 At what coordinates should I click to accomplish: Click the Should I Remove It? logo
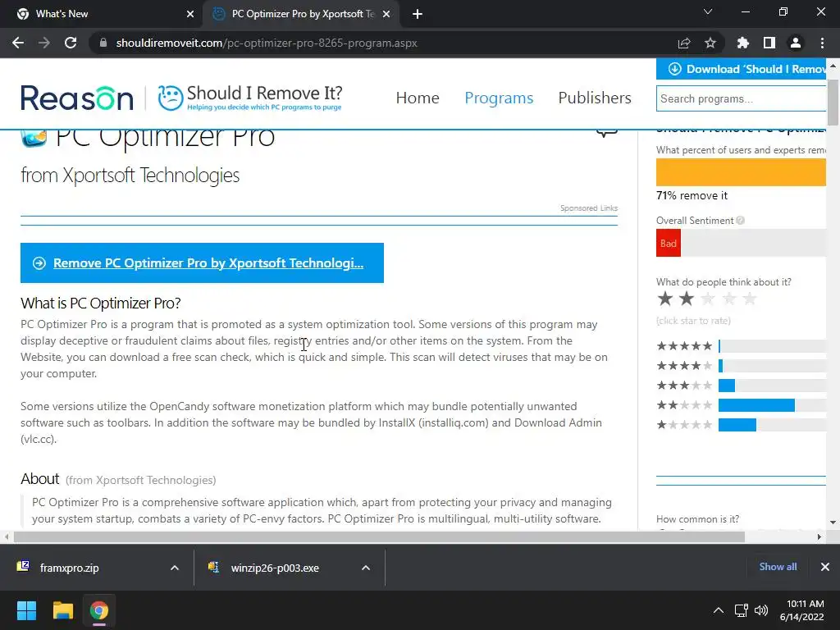[249, 98]
